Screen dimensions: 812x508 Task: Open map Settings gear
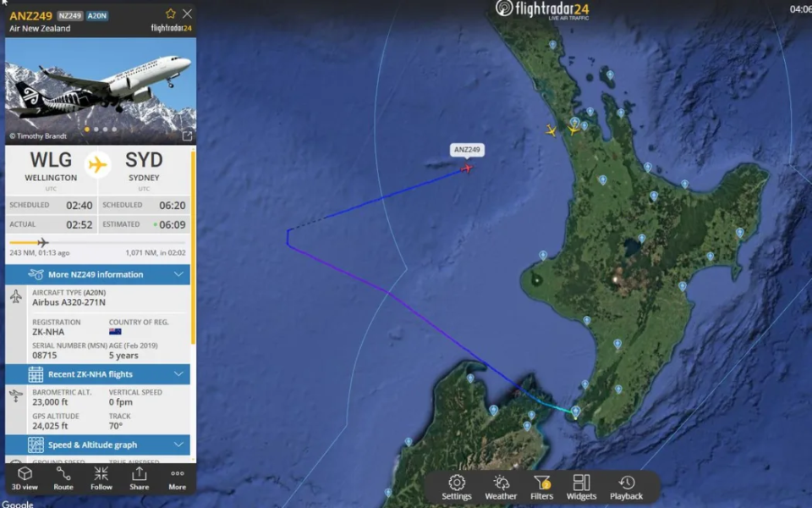pos(457,488)
